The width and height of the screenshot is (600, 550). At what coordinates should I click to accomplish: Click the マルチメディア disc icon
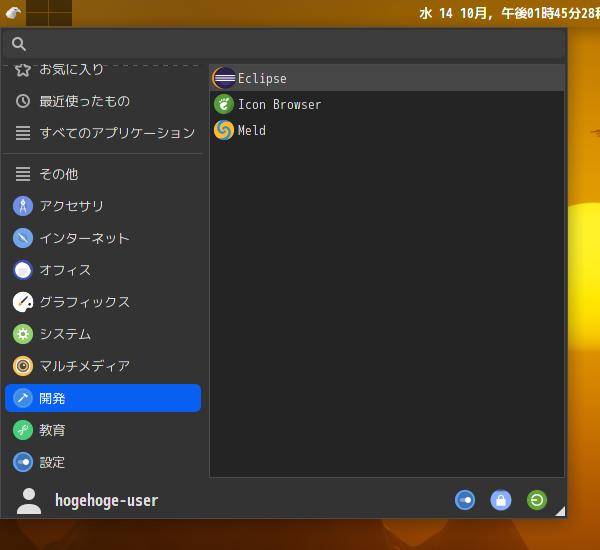[x=23, y=366]
